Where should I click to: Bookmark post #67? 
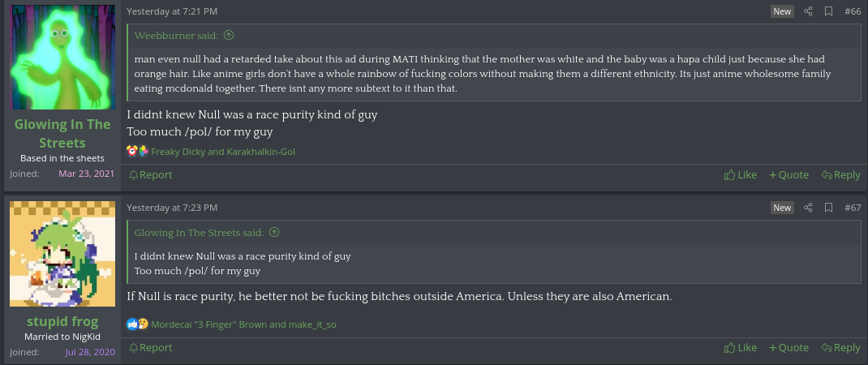click(x=828, y=208)
